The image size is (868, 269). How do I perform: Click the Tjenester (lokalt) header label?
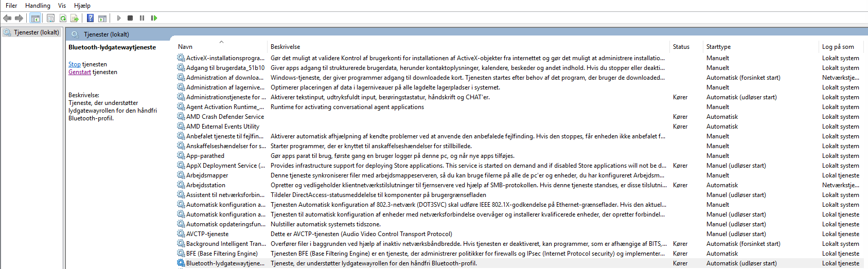tap(107, 34)
